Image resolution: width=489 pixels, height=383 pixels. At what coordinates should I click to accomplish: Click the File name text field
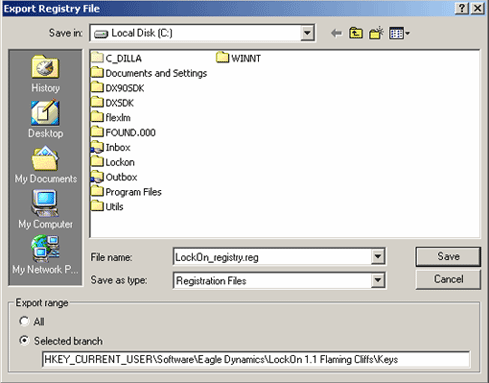(273, 257)
